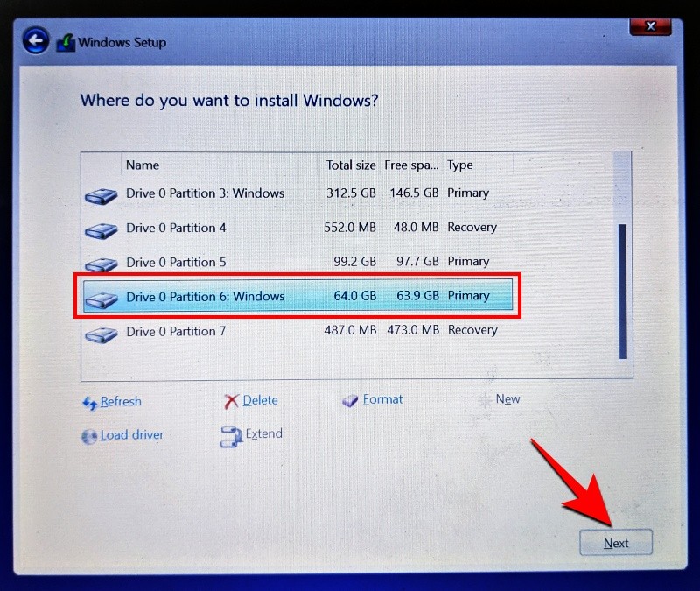
Task: Click the Recovery type of Partition 7
Action: coord(472,330)
